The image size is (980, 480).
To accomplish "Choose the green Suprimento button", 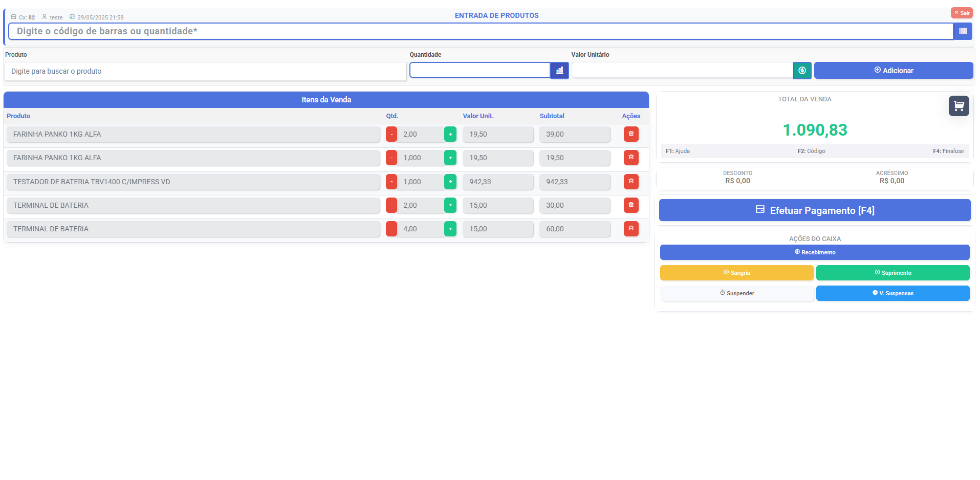I will coord(892,273).
